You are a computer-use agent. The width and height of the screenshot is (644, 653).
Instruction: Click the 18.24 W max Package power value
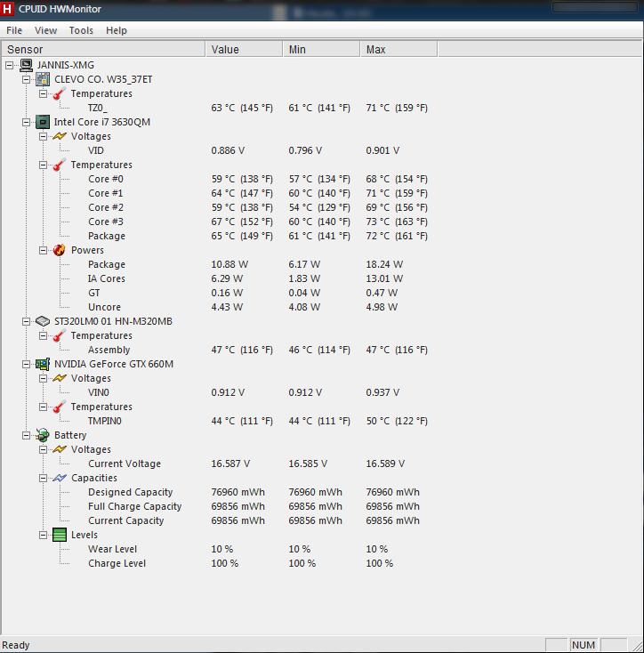pos(384,264)
